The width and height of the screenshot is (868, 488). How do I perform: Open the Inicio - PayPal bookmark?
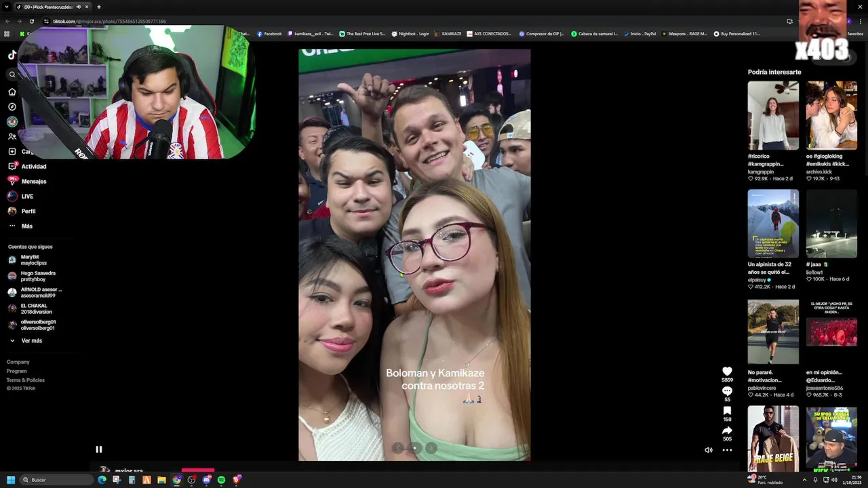(639, 33)
